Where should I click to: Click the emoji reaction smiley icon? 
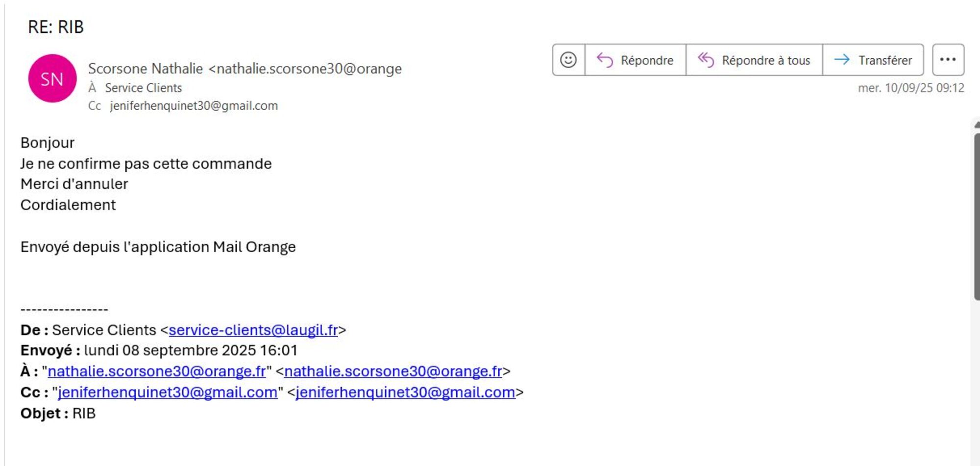point(568,60)
